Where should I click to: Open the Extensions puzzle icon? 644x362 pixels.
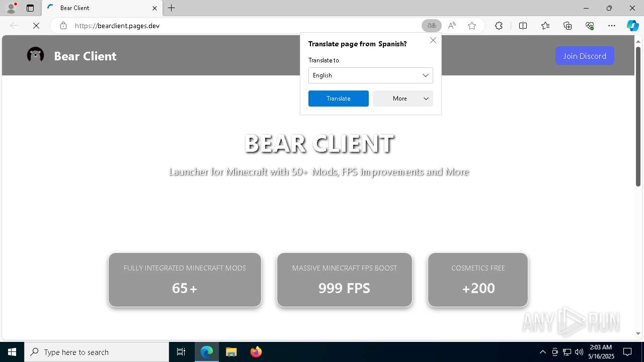499,26
